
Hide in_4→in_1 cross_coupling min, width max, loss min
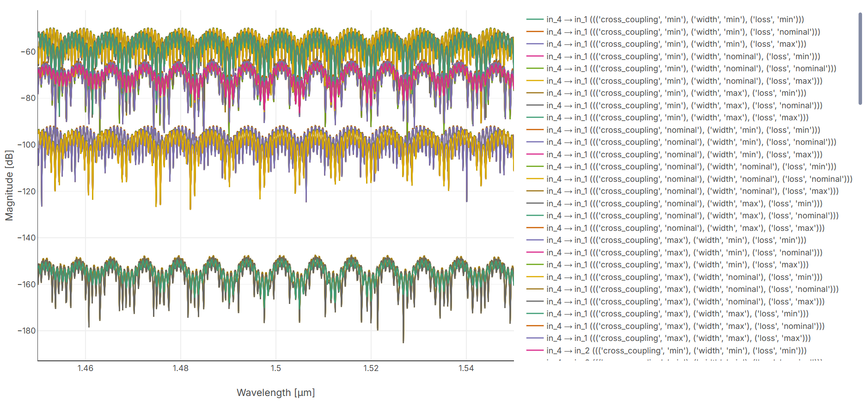[676, 93]
